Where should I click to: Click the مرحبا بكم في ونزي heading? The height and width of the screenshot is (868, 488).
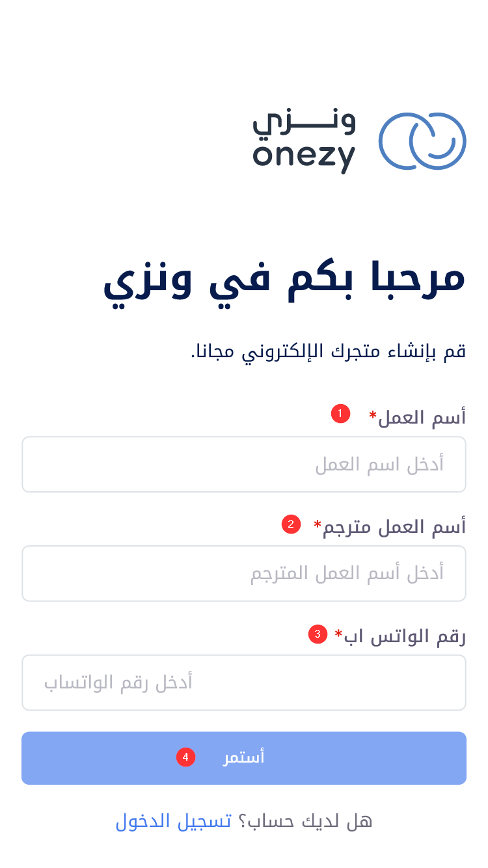[284, 279]
